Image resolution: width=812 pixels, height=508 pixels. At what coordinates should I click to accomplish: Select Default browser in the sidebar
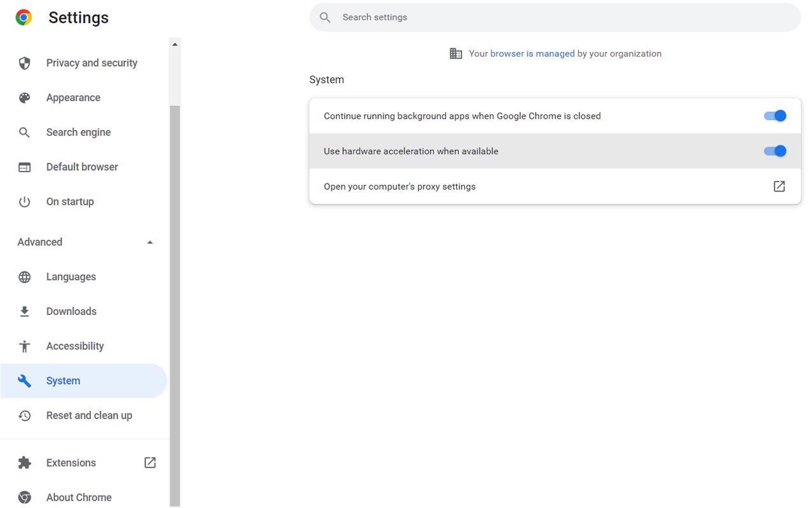[83, 167]
